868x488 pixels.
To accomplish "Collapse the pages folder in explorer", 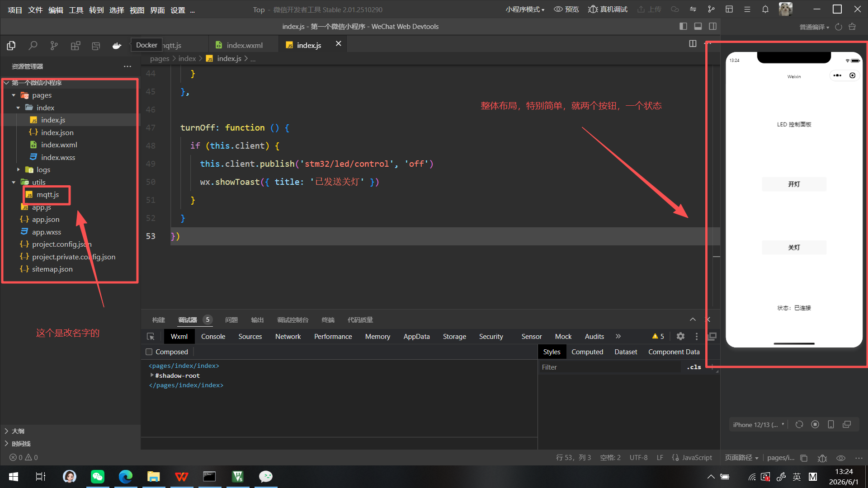I will (x=14, y=95).
